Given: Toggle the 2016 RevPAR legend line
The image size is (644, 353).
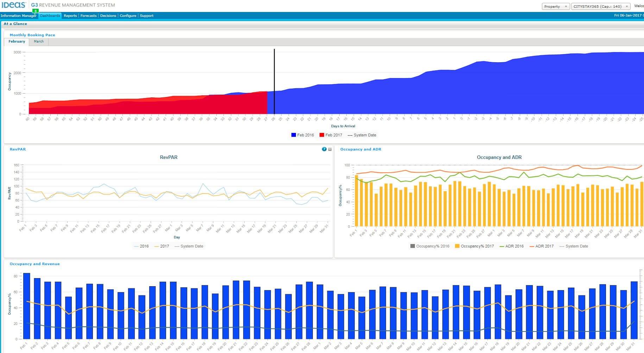Looking at the screenshot, I should point(141,246).
